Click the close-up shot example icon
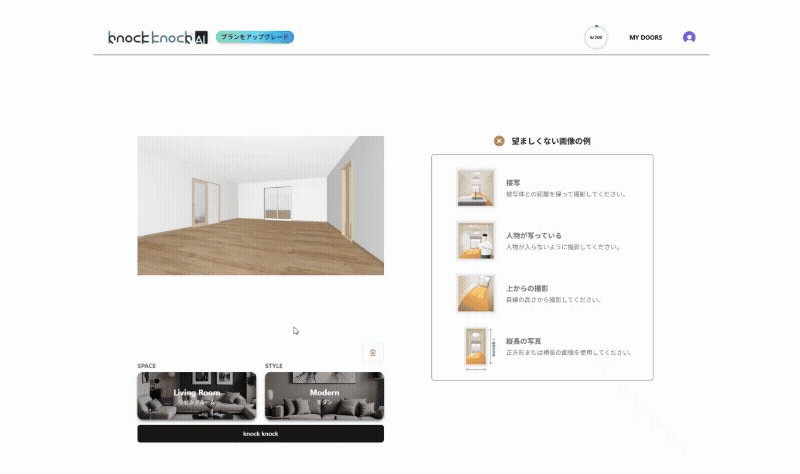The width and height of the screenshot is (800, 474). click(x=476, y=187)
